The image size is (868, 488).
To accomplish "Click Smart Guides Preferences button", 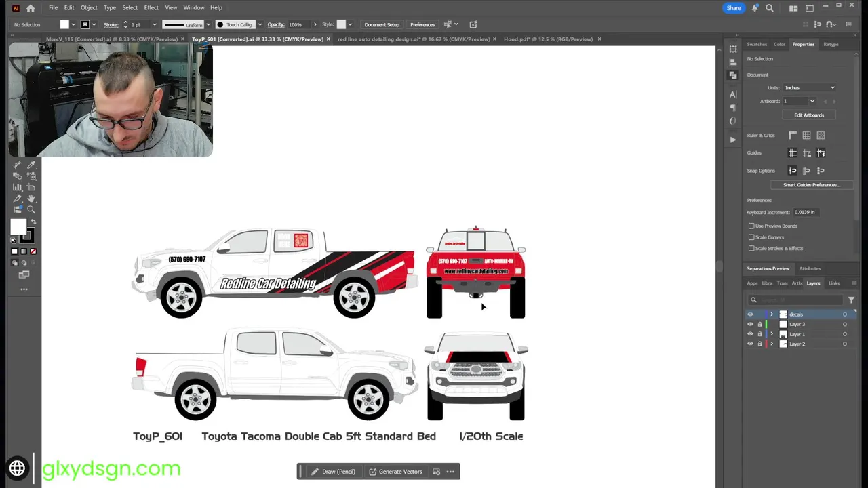I will (x=812, y=185).
